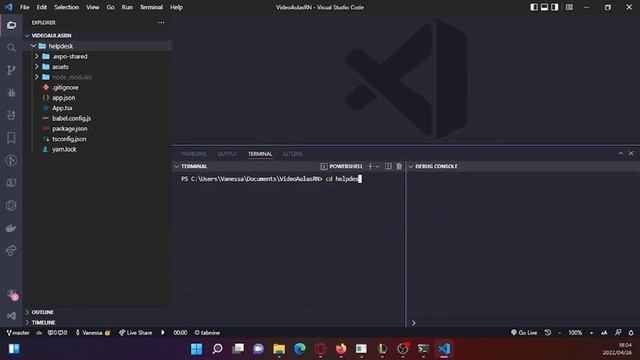Switch to the GITLENS panel tab

coord(293,154)
